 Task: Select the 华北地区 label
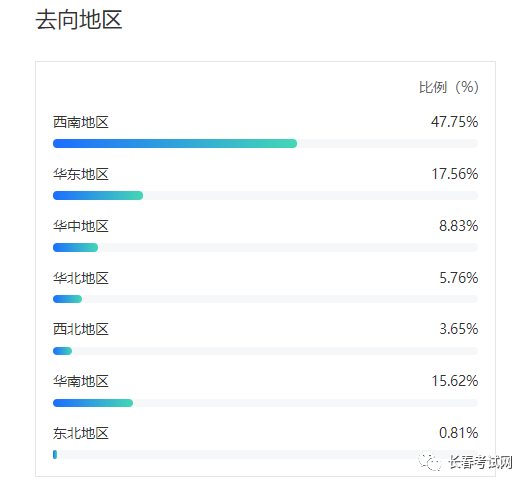click(x=81, y=278)
